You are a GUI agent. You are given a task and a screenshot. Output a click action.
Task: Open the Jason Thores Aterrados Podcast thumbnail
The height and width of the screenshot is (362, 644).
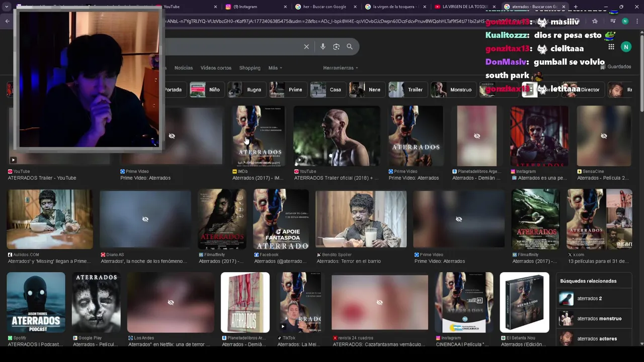pos(36,302)
